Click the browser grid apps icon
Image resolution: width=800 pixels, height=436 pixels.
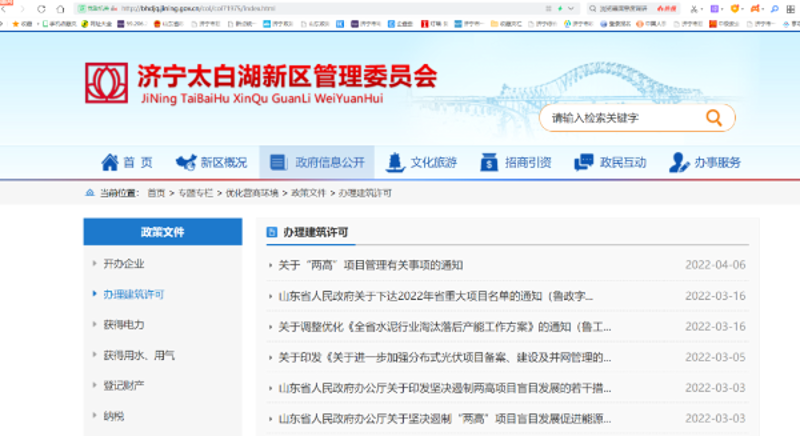pos(791,9)
